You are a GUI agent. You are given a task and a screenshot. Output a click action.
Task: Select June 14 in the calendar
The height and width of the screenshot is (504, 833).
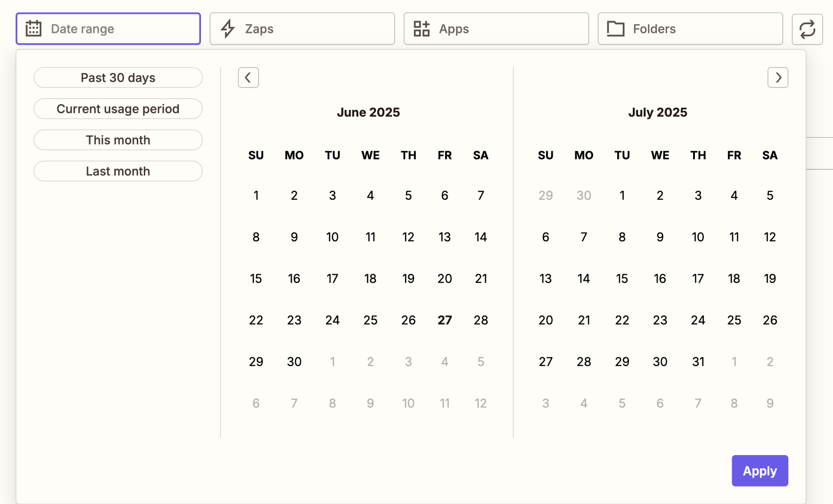tap(481, 237)
